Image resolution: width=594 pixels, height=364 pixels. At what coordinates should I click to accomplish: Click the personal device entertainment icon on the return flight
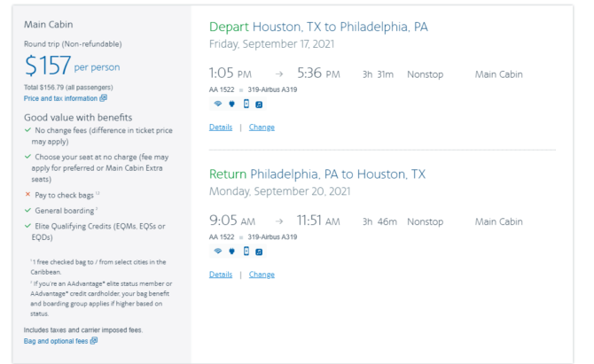point(246,251)
